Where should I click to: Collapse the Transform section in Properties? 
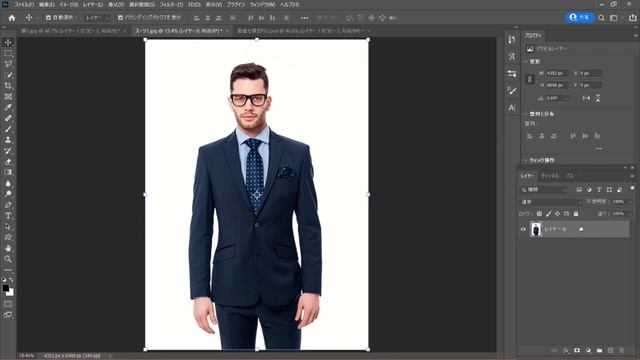click(526, 62)
